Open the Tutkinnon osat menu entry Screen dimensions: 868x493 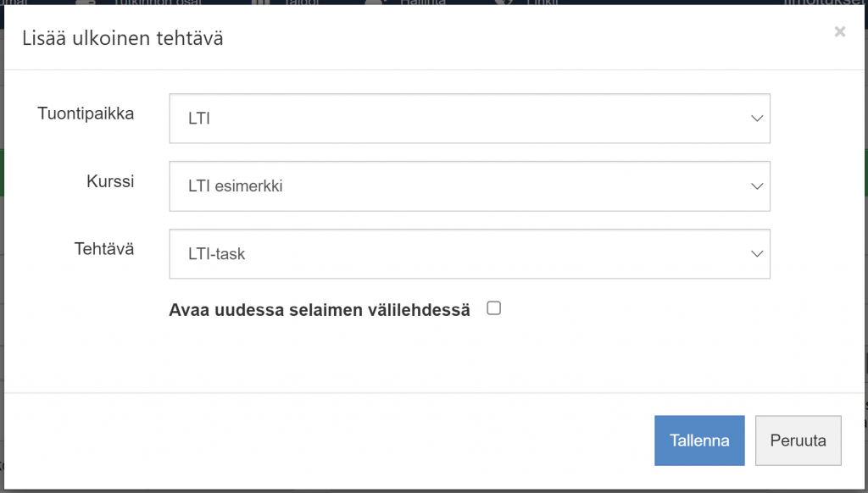153,3
